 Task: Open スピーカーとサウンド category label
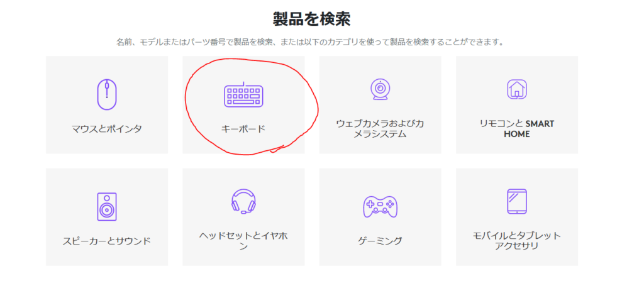107,241
